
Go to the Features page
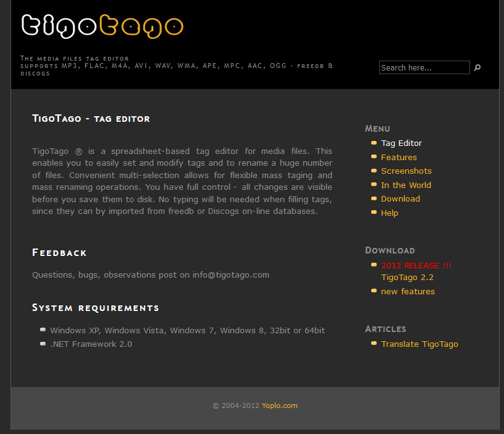[x=398, y=158]
